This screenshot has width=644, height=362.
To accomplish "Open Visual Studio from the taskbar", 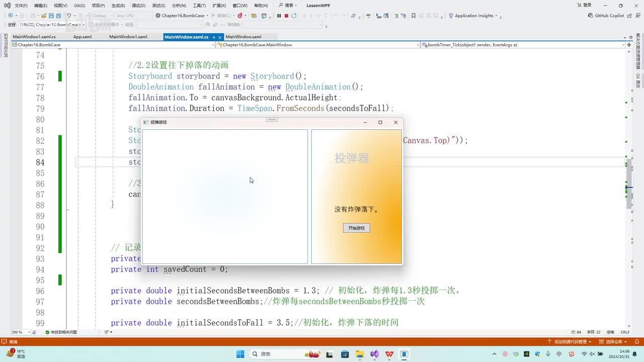I will [374, 354].
